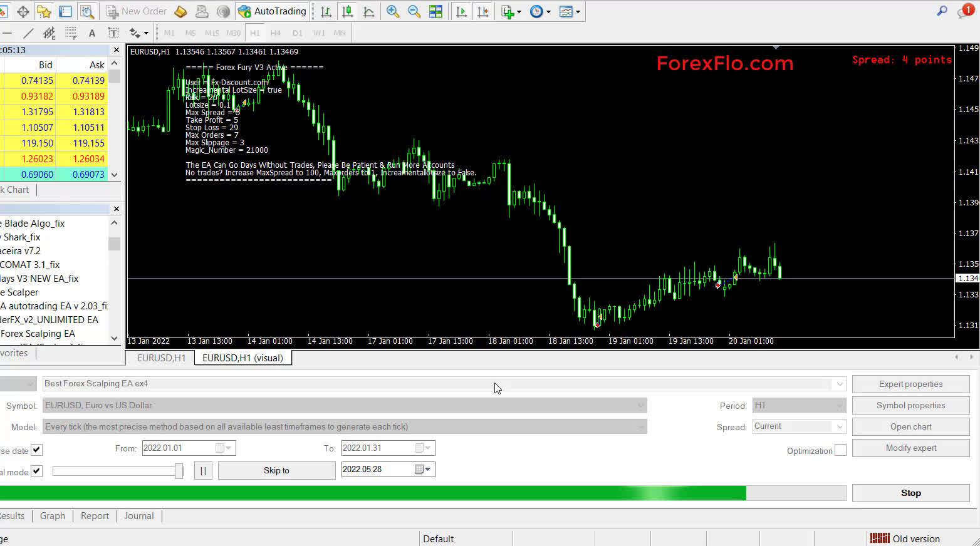The image size is (980, 546).
Task: Open the Tile Windows icon
Action: pyautogui.click(x=435, y=11)
